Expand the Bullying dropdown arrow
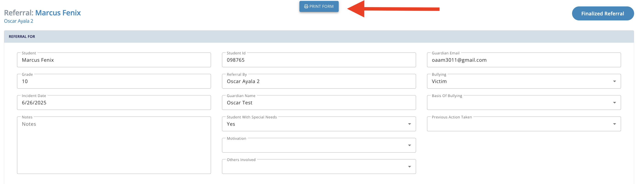Screen dimensions: 644x184 [614, 81]
